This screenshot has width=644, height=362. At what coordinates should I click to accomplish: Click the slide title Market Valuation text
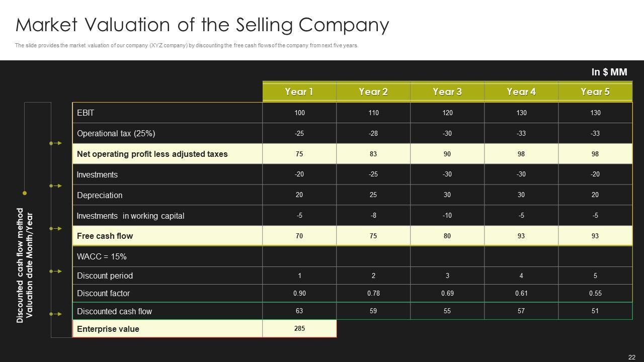coord(202,25)
